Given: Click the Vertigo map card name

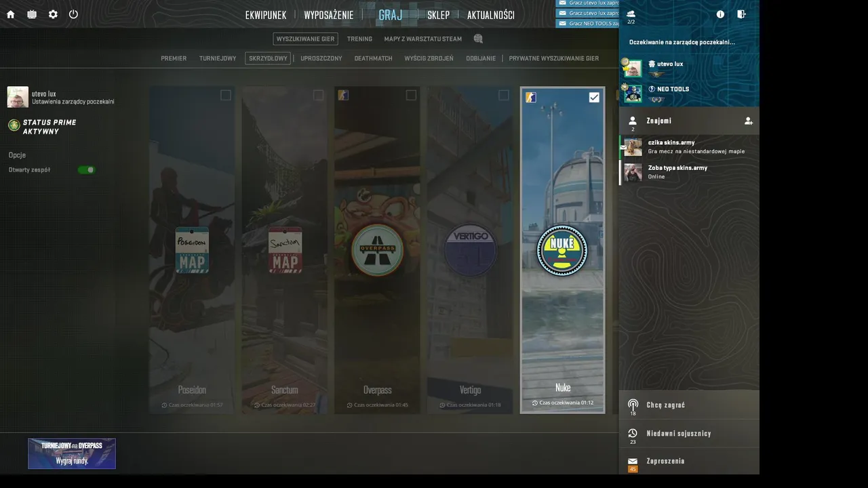Looking at the screenshot, I should [470, 390].
